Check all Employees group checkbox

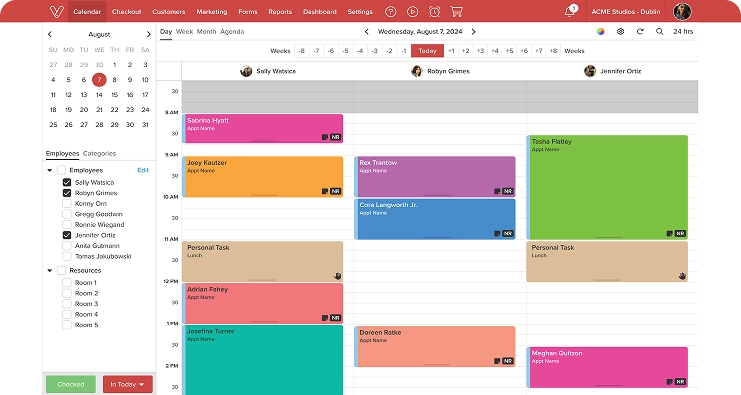61,170
